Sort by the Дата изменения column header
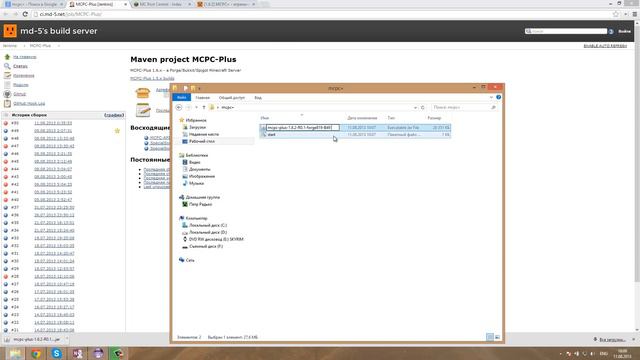Screen dimensions: 640x360 pos(362,118)
